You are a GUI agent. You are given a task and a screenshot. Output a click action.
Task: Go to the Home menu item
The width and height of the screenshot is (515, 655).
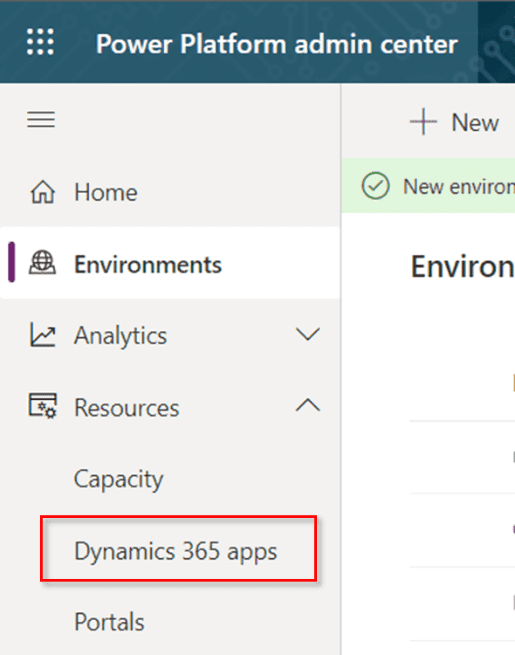(x=106, y=193)
